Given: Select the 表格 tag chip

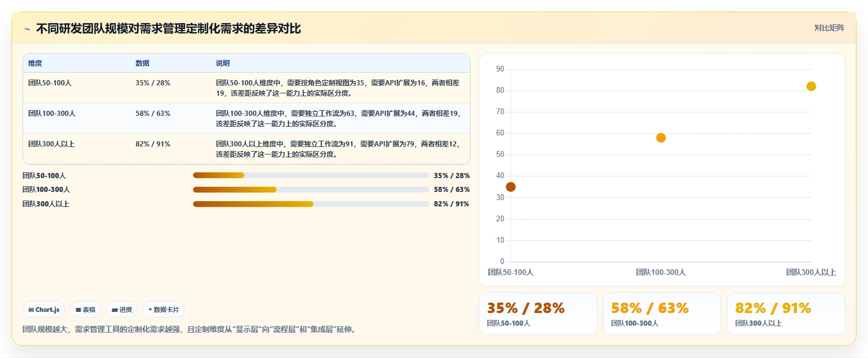Looking at the screenshot, I should (85, 310).
